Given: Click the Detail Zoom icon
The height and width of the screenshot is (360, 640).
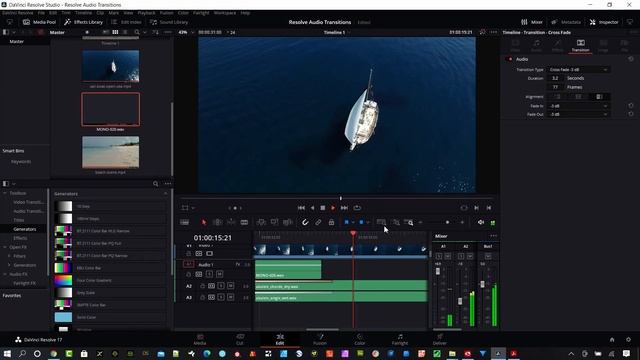Looking at the screenshot, I should pyautogui.click(x=396, y=222).
